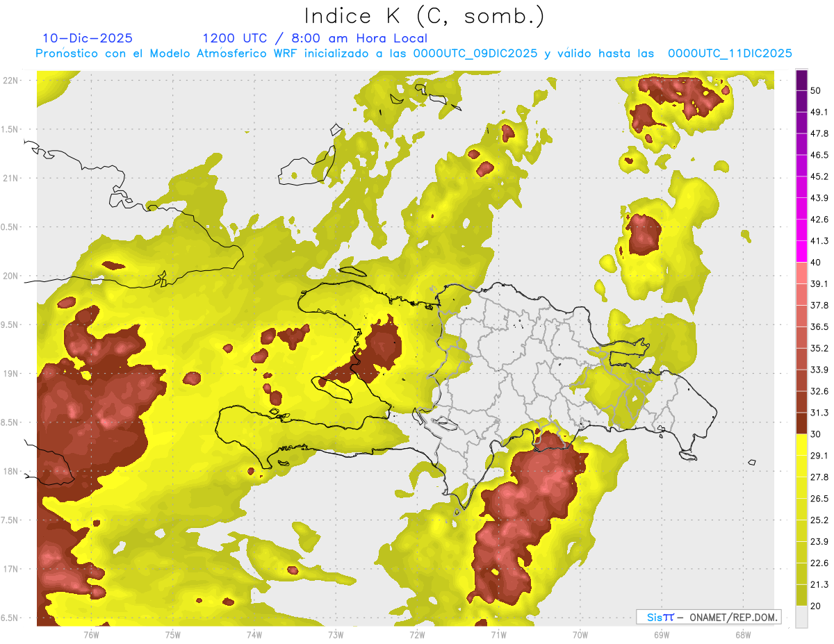Click the '70W' longitude label
Screen dimensions: 834x644
(x=580, y=635)
